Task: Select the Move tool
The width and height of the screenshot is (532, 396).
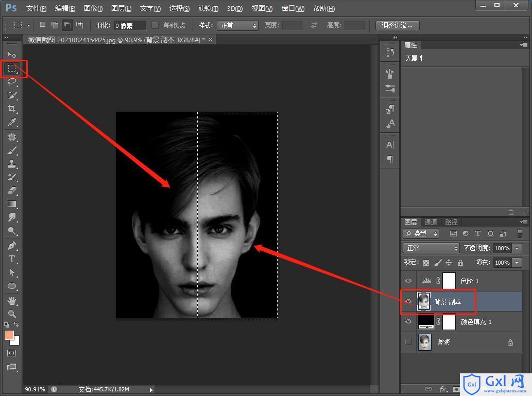Action: point(12,54)
